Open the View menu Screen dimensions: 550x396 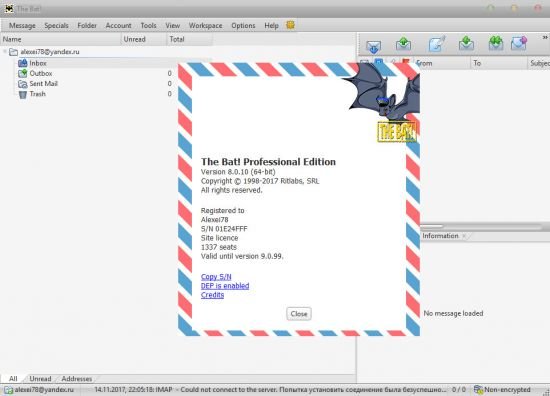173,26
